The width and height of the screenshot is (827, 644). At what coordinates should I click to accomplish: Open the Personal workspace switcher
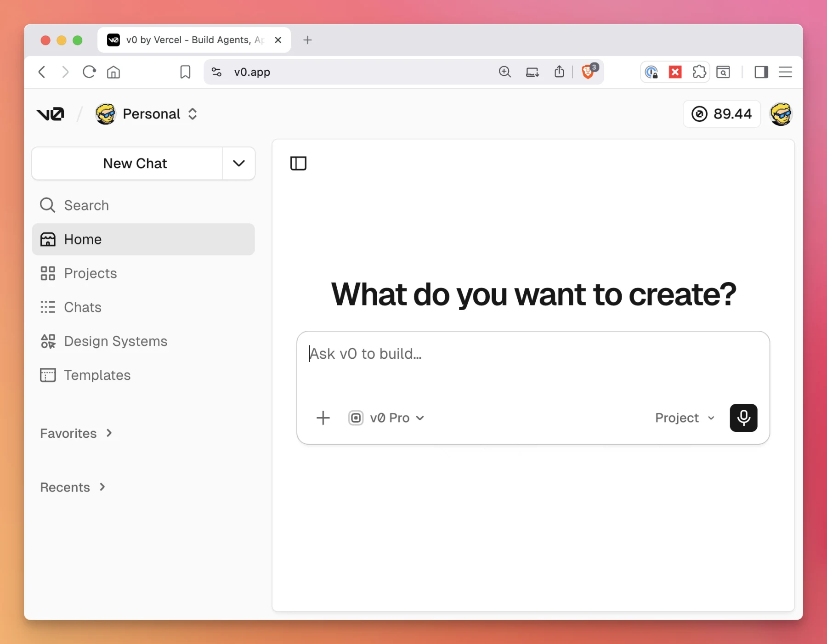pos(147,114)
